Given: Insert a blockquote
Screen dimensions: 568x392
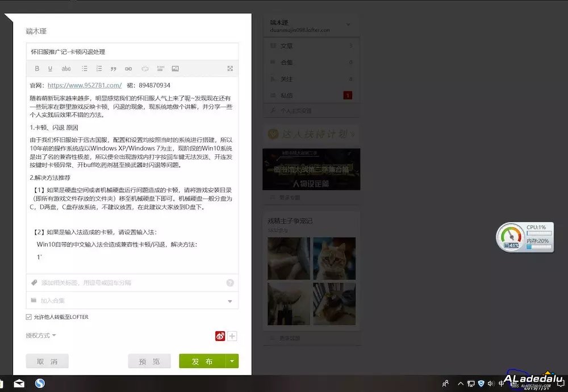Looking at the screenshot, I should 114,68.
